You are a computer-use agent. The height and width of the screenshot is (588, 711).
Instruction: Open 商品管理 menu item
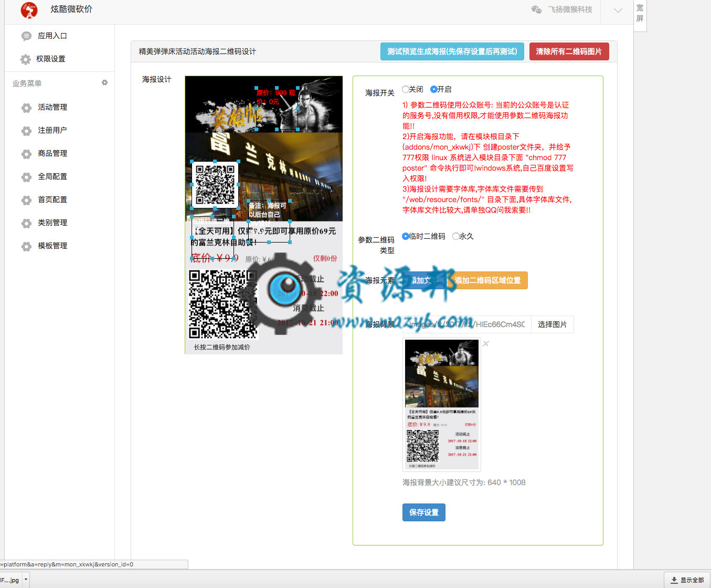[52, 153]
